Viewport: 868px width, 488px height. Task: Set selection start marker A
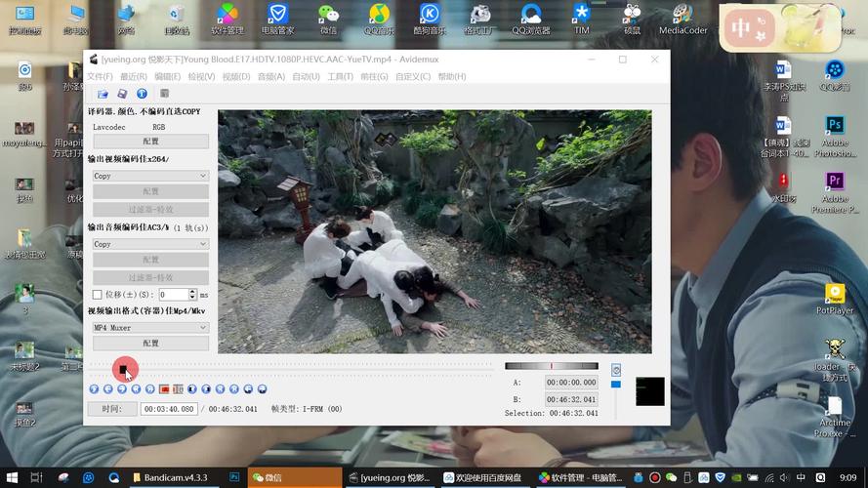tap(164, 389)
